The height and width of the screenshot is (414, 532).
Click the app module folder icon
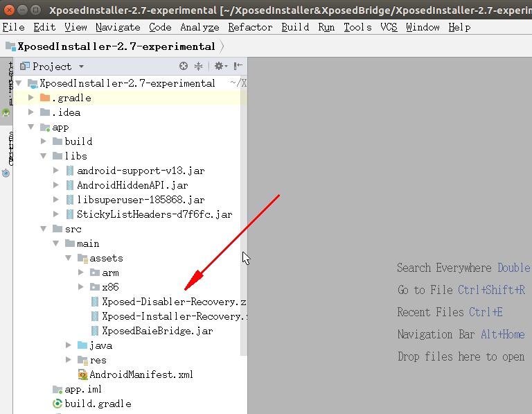click(45, 128)
